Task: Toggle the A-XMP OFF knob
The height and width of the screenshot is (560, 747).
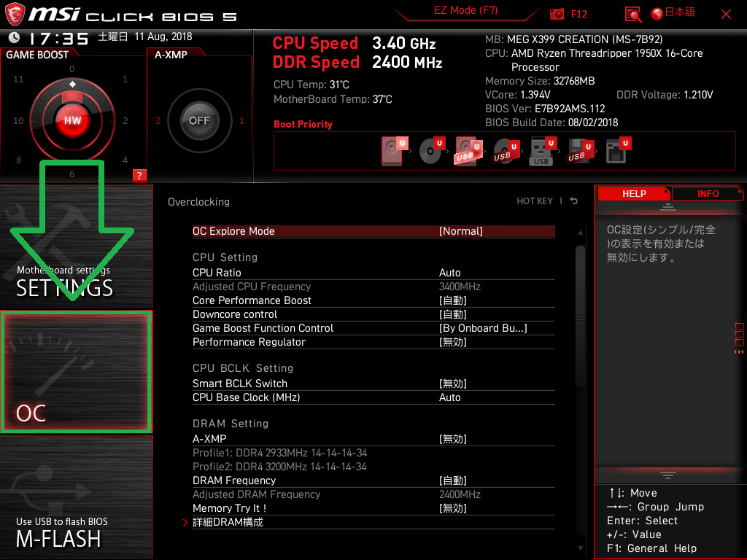Action: click(x=199, y=120)
